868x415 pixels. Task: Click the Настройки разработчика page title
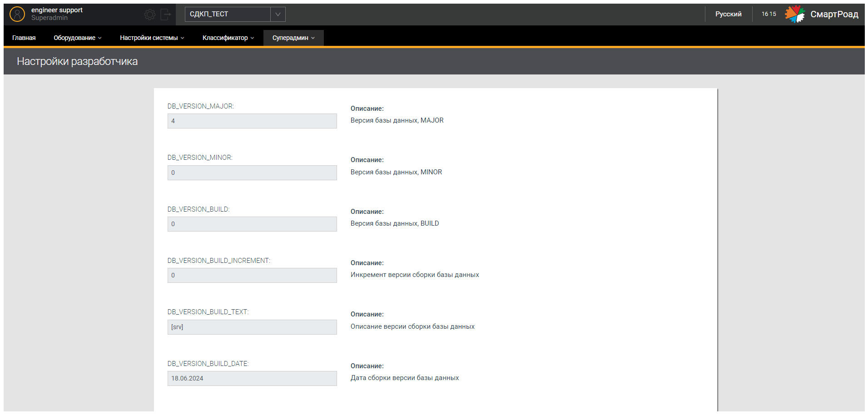tap(77, 61)
